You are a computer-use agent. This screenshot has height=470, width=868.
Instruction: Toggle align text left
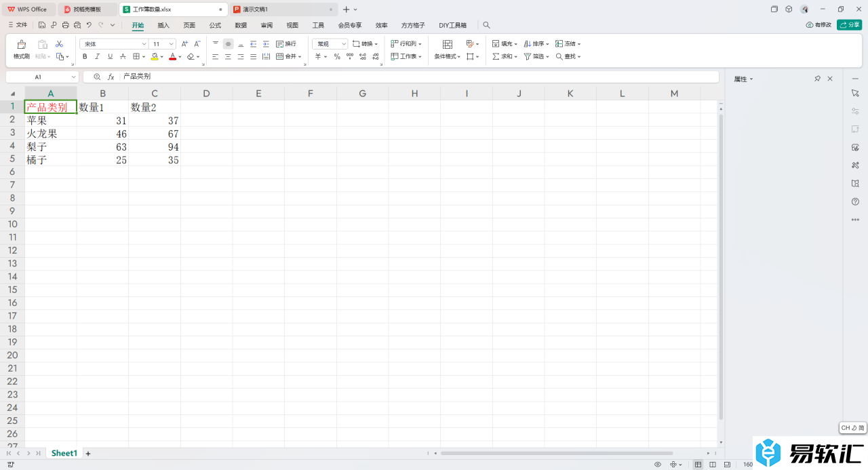216,56
